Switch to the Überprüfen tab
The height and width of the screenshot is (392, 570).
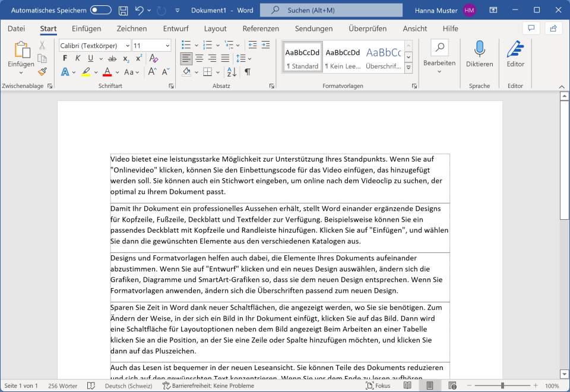pyautogui.click(x=368, y=29)
